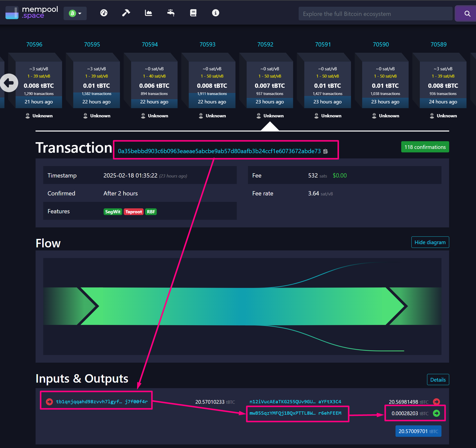Image resolution: width=476 pixels, height=448 pixels.
Task: Click the $0.00 fee fiat value
Action: point(340,176)
